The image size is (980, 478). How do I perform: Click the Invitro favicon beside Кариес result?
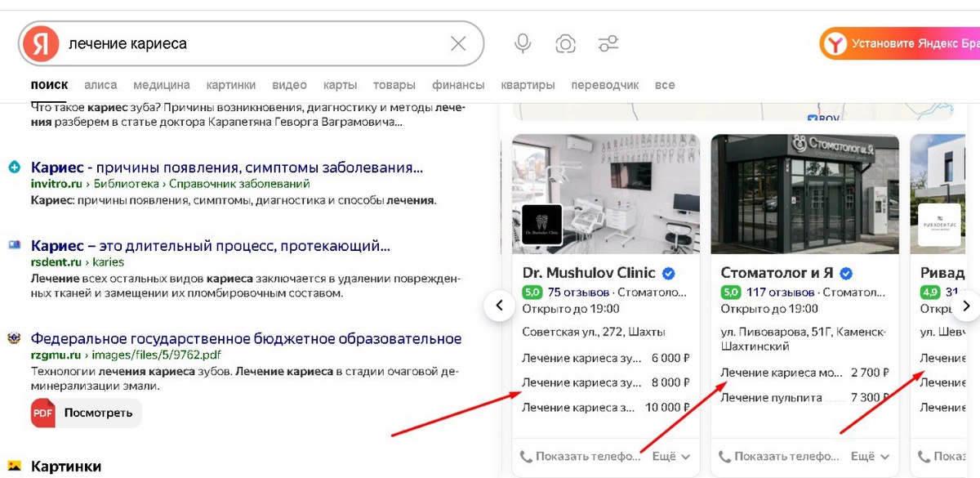tap(14, 168)
